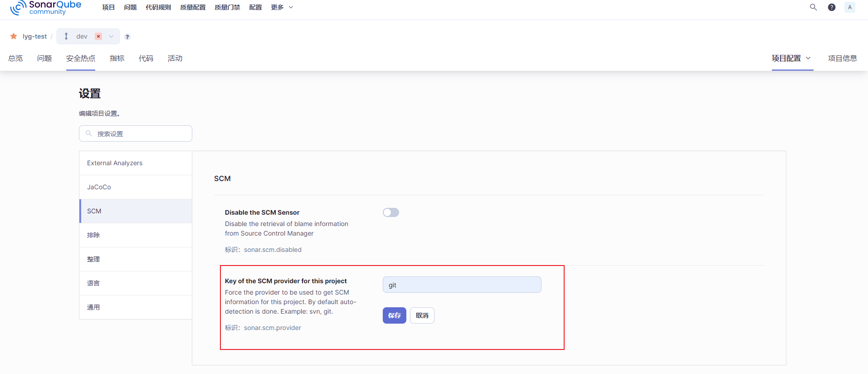Select 语言 settings category
The width and height of the screenshot is (868, 374).
click(x=136, y=283)
